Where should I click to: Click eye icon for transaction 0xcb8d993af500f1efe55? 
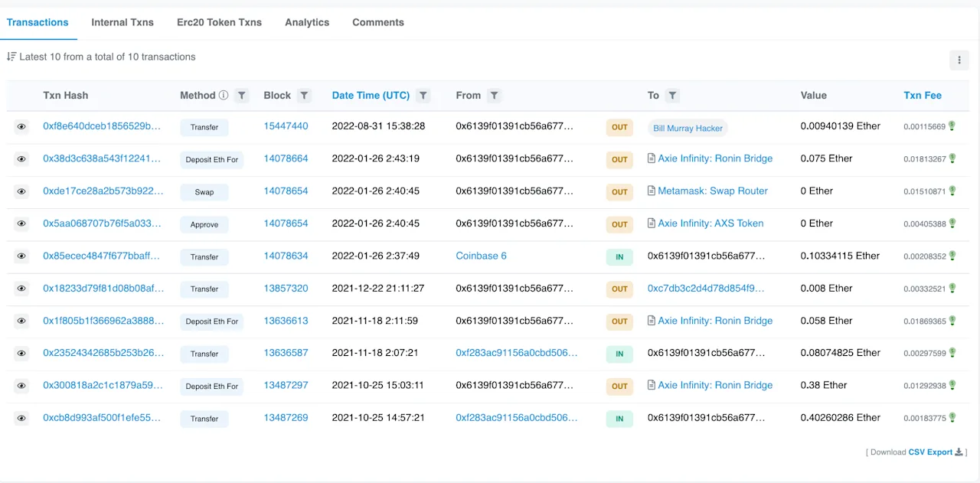(21, 418)
